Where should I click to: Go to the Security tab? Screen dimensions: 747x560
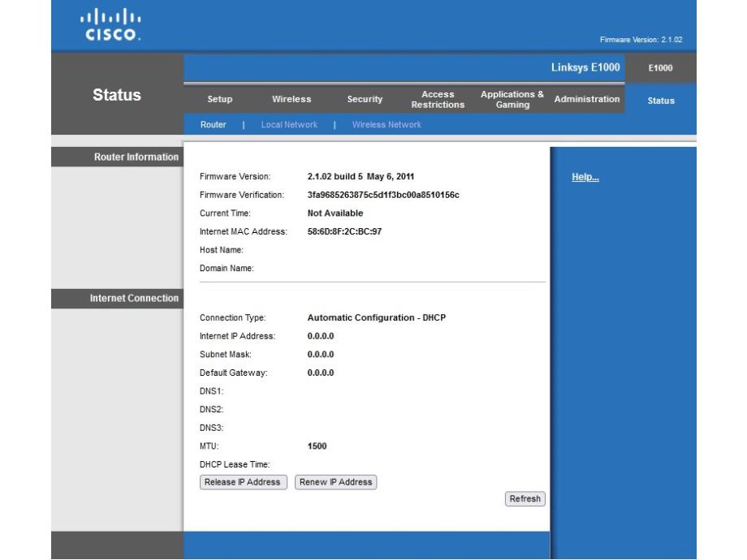tap(365, 100)
